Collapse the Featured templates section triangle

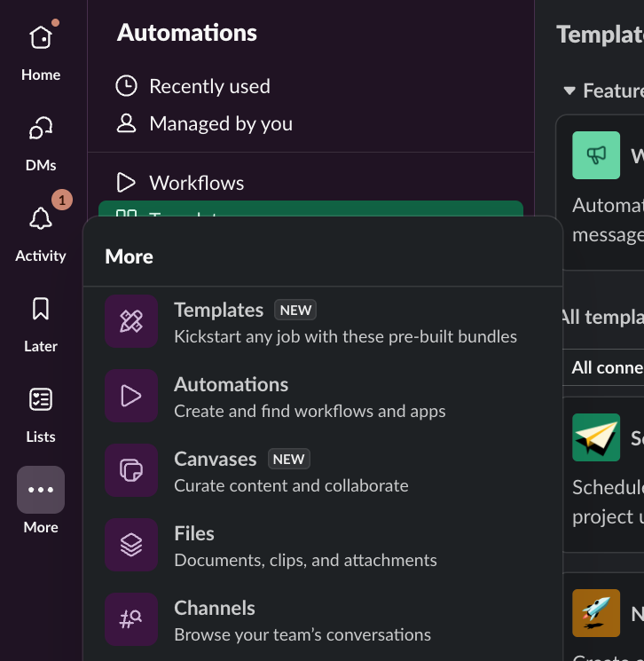point(569,90)
